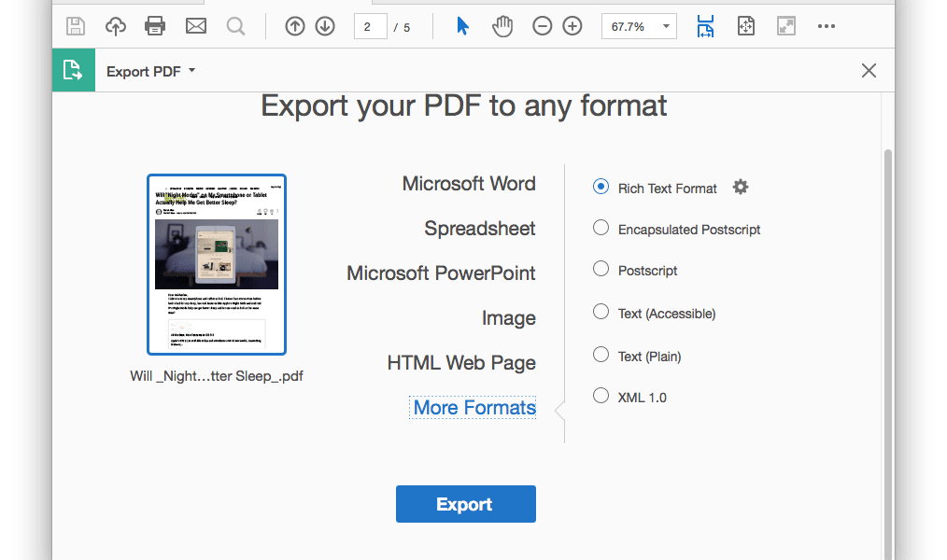Click the More Formats link
The height and width of the screenshot is (560, 947).
coord(474,408)
